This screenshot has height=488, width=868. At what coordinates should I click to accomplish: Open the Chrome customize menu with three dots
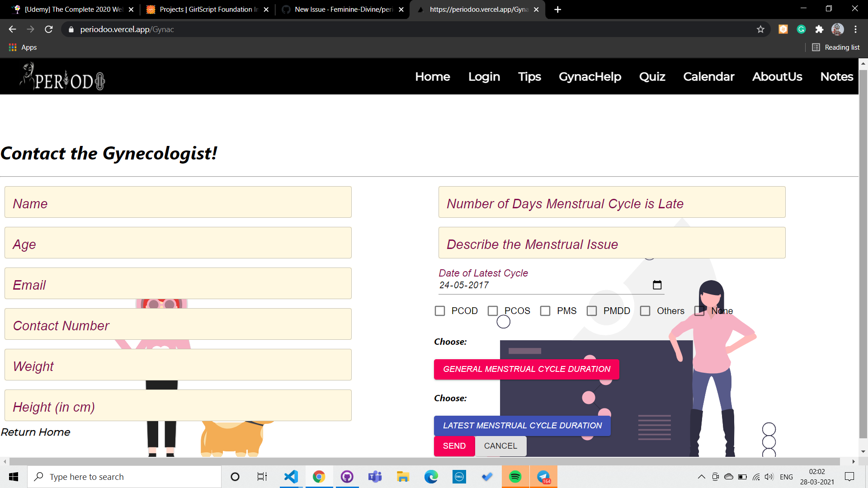855,29
